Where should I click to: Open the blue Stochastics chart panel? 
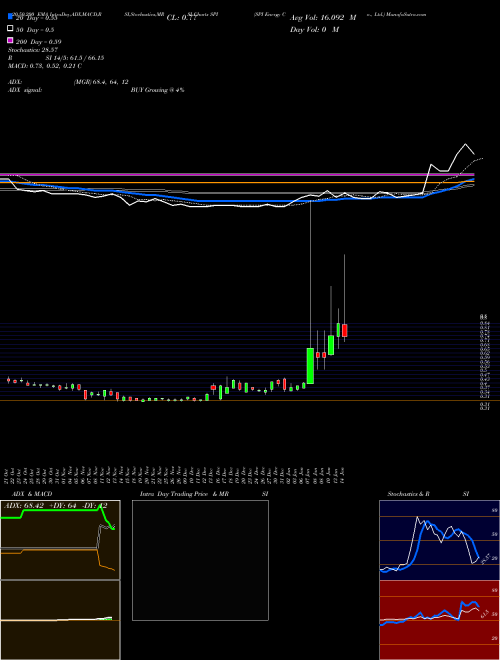click(x=439, y=540)
